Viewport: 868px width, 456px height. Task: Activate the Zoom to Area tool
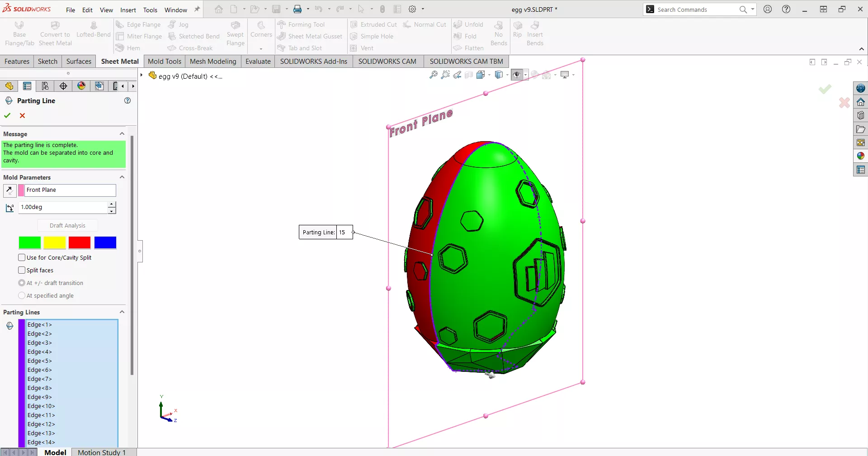pyautogui.click(x=445, y=75)
